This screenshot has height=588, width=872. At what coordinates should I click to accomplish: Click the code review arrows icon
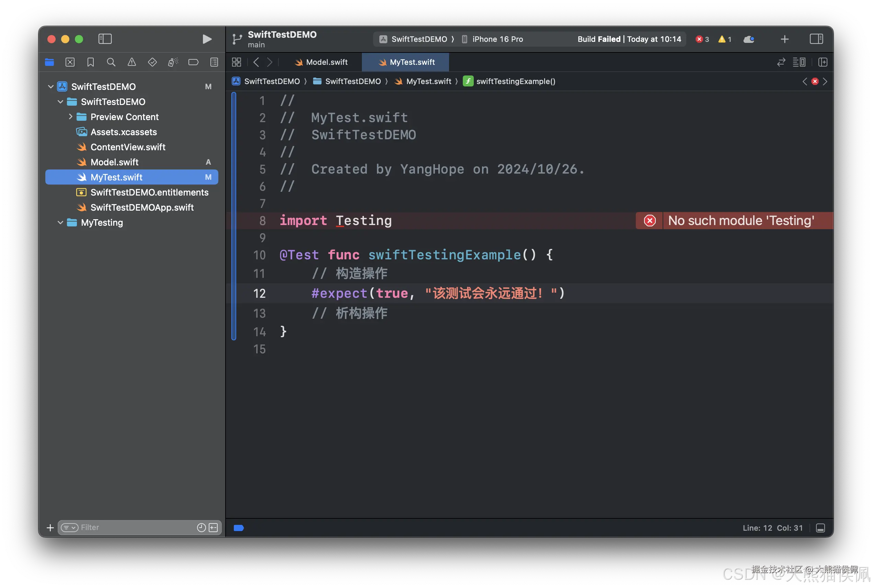point(781,62)
